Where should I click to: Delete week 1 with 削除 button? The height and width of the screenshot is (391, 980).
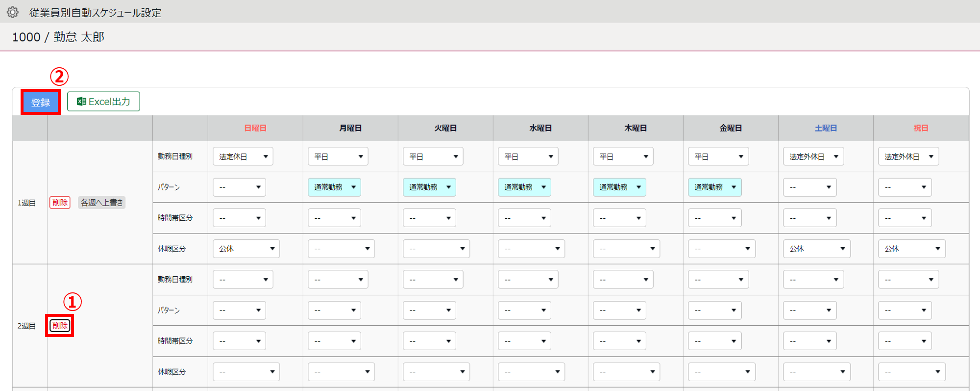[x=60, y=203]
